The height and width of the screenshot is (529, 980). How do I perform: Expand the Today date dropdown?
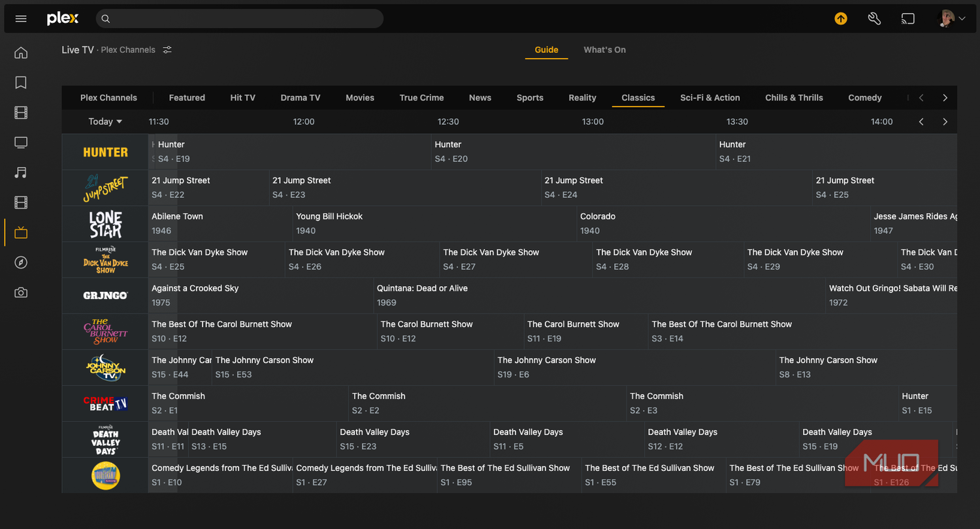coord(105,121)
